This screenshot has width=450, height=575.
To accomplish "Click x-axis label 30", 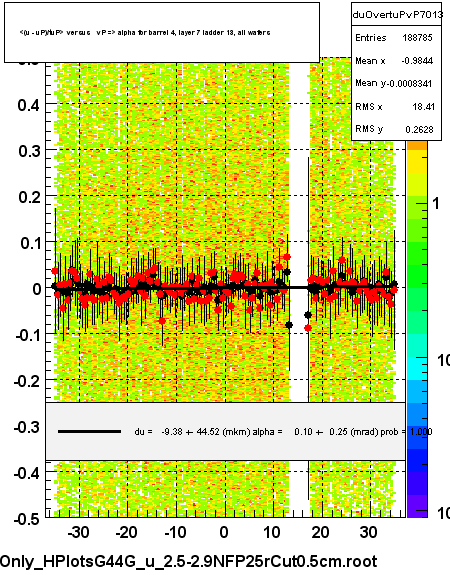I will point(368,532).
